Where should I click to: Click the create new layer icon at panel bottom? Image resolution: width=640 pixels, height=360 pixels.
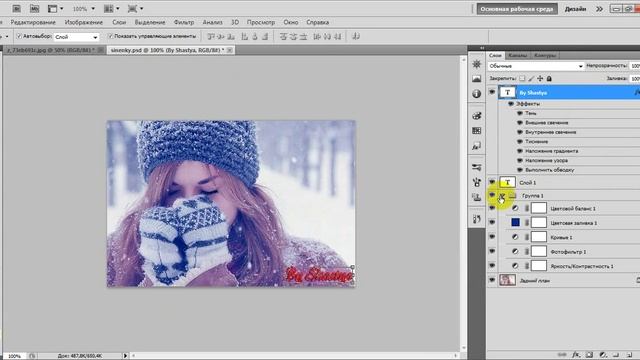[629, 355]
